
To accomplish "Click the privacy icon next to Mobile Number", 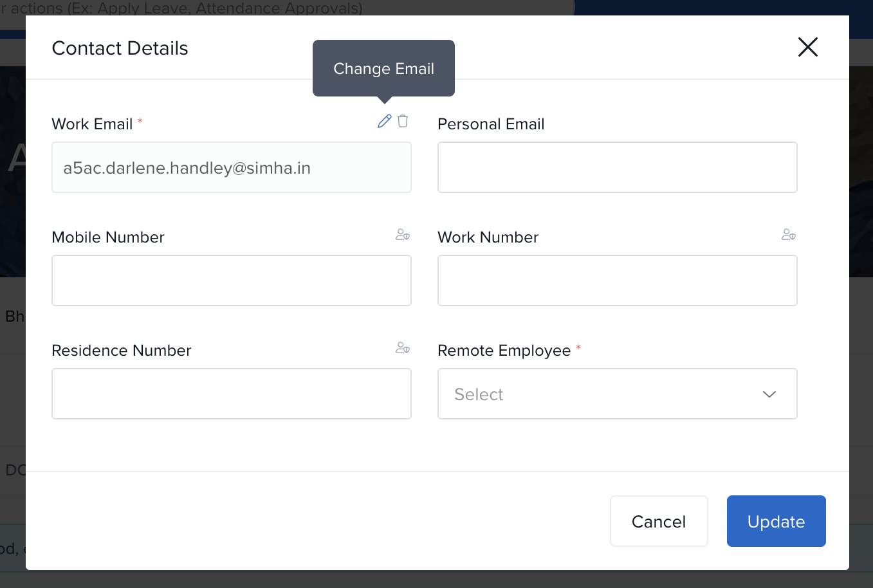I will (x=403, y=235).
